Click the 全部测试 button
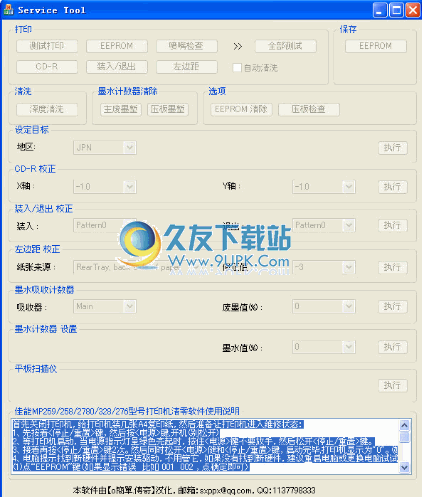422x497 pixels. tap(285, 46)
